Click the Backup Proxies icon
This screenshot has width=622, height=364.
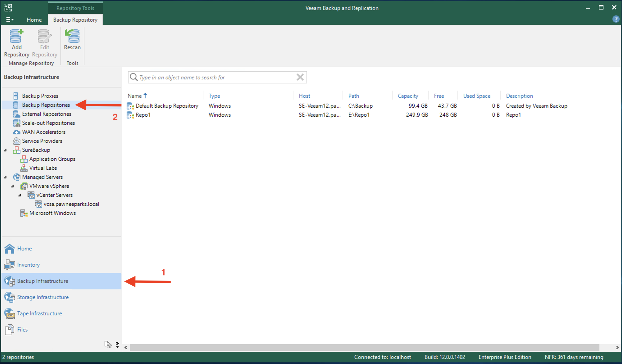pyautogui.click(x=16, y=96)
